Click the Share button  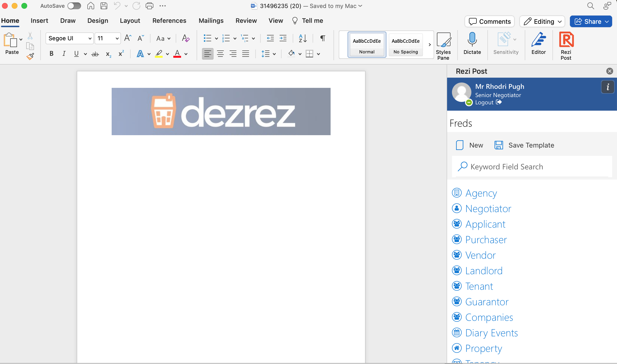click(591, 21)
